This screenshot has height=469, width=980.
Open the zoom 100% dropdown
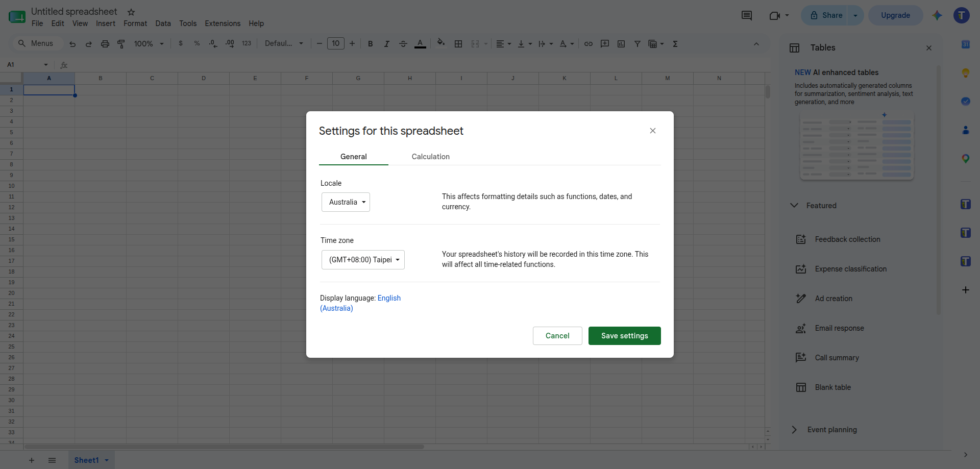click(149, 44)
